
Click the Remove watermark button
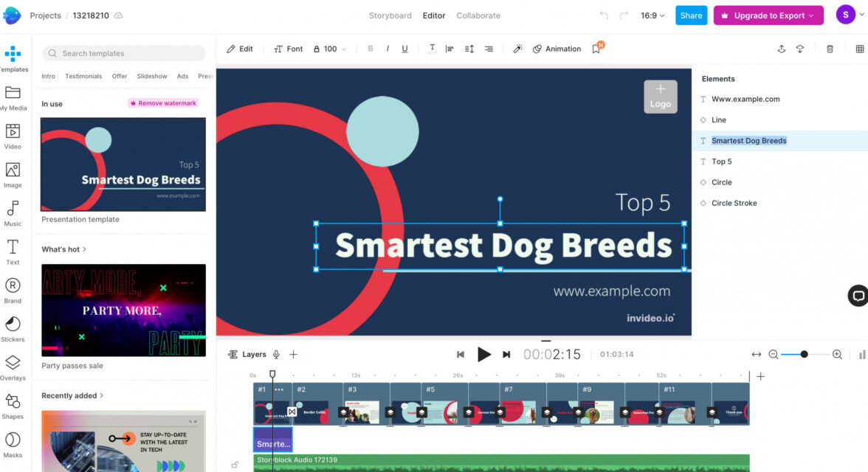pyautogui.click(x=163, y=103)
